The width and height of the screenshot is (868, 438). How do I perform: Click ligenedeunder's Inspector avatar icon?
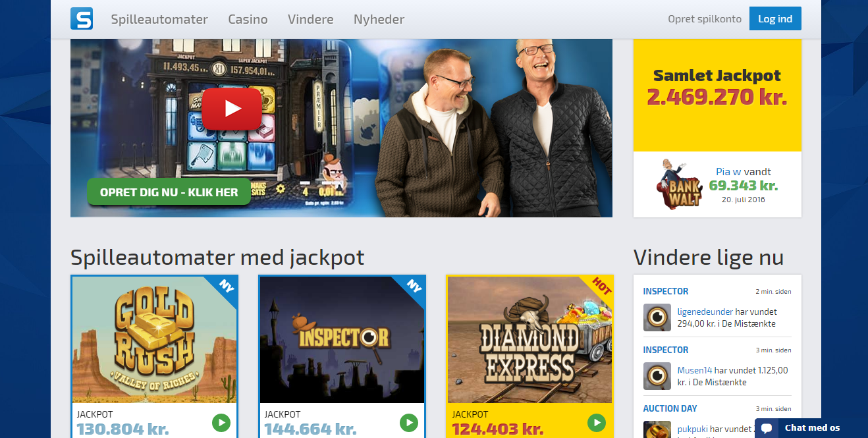(657, 317)
